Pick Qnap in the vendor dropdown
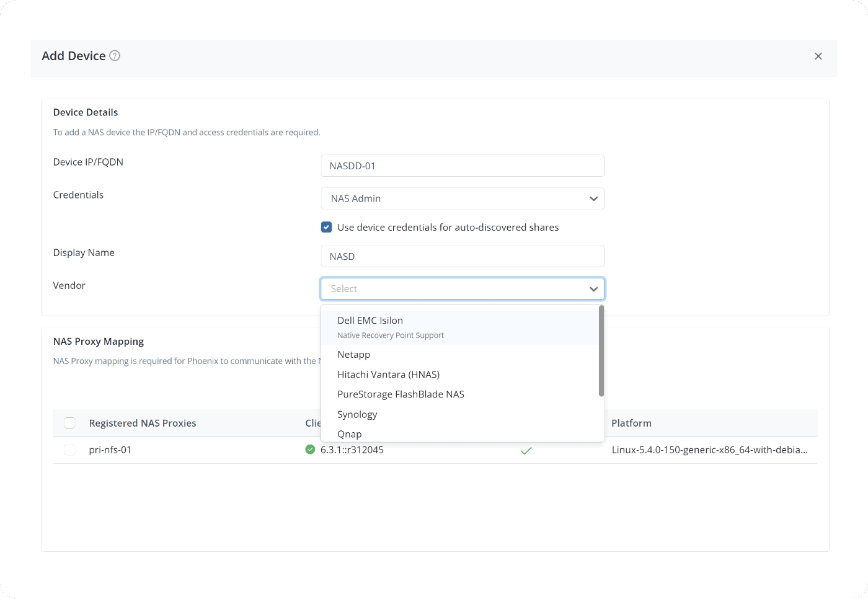The height and width of the screenshot is (599, 868). [x=350, y=434]
